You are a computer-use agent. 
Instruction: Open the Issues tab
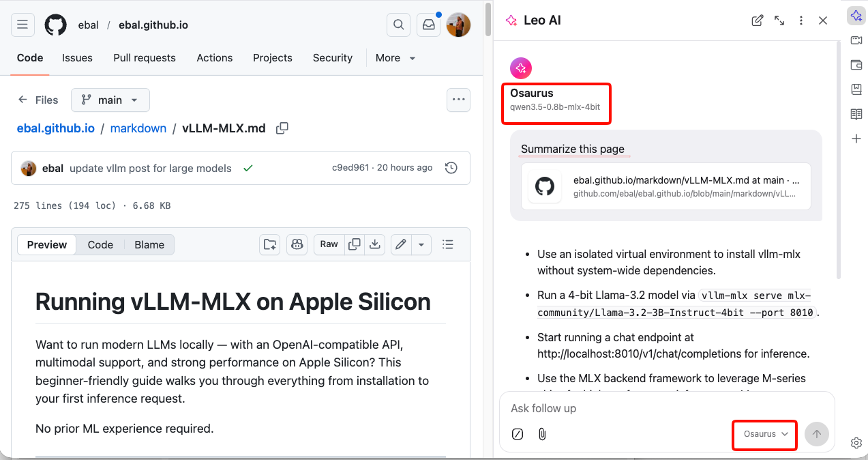pyautogui.click(x=77, y=58)
